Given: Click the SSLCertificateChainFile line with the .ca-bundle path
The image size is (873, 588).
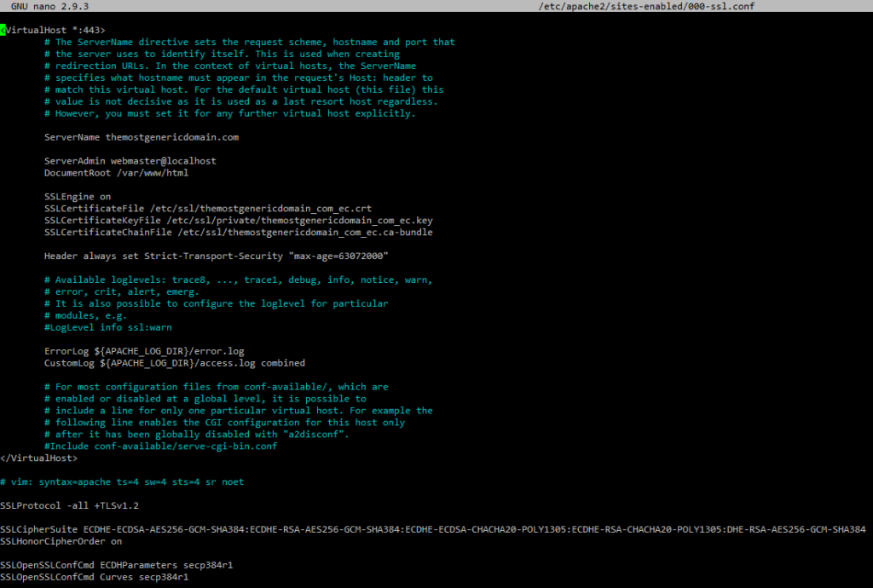Looking at the screenshot, I should [x=239, y=233].
